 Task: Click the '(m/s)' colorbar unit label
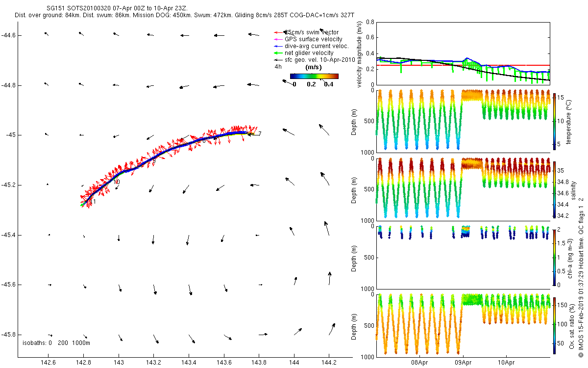(314, 67)
